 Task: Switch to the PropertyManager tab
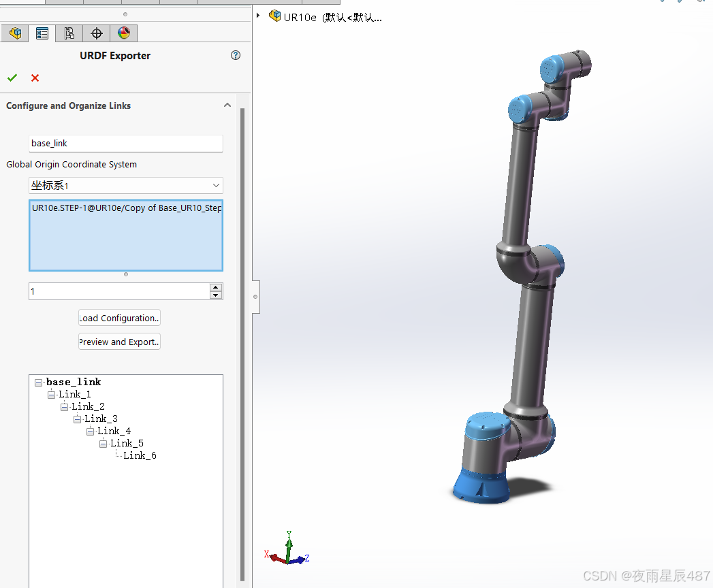tap(42, 33)
